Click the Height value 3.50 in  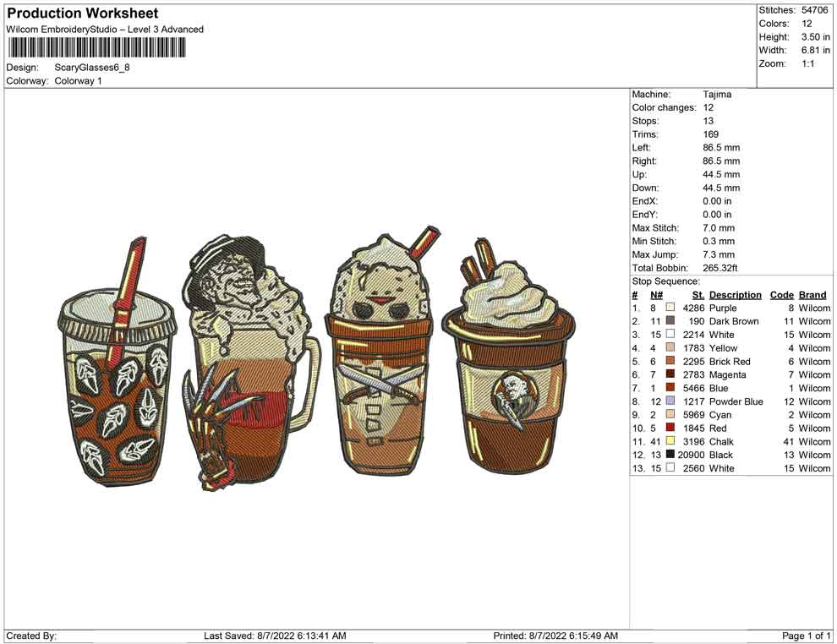[x=816, y=37]
